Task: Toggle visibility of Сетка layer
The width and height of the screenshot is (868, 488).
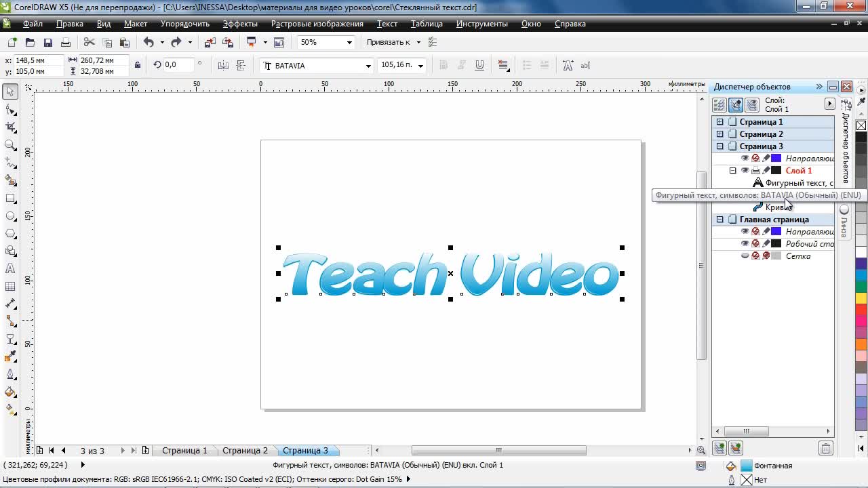Action: pos(745,256)
